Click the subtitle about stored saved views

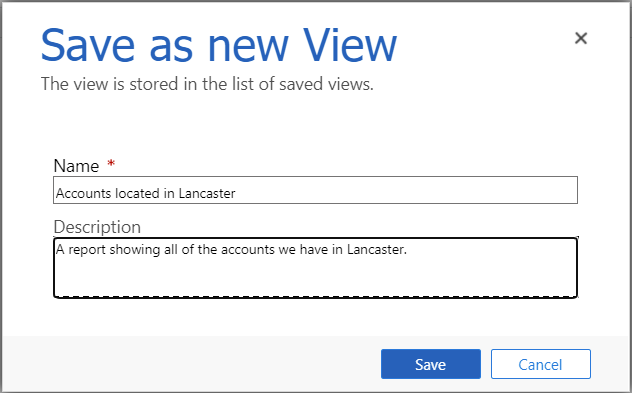(x=207, y=84)
